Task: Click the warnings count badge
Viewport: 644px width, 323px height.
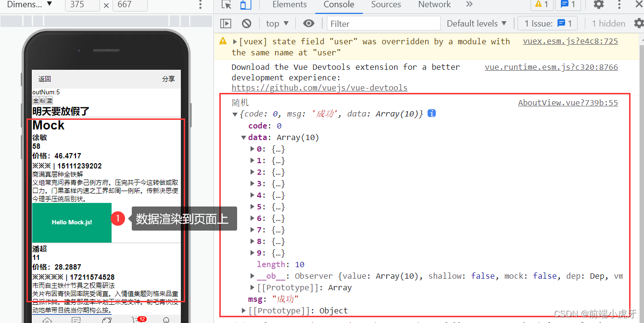Action: pyautogui.click(x=542, y=5)
